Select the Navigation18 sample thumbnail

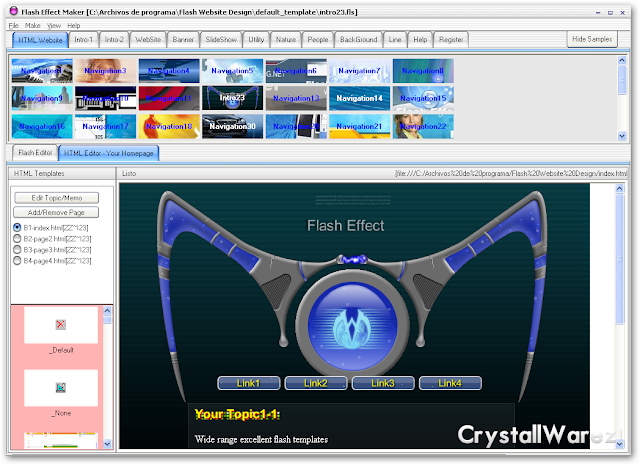169,126
